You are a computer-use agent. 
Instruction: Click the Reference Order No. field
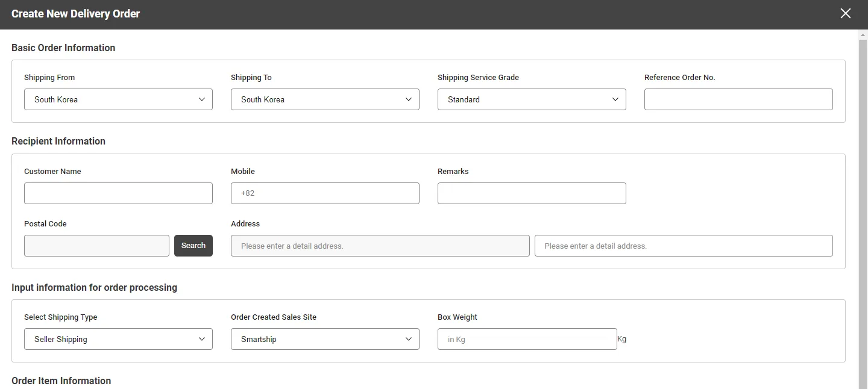click(x=738, y=99)
